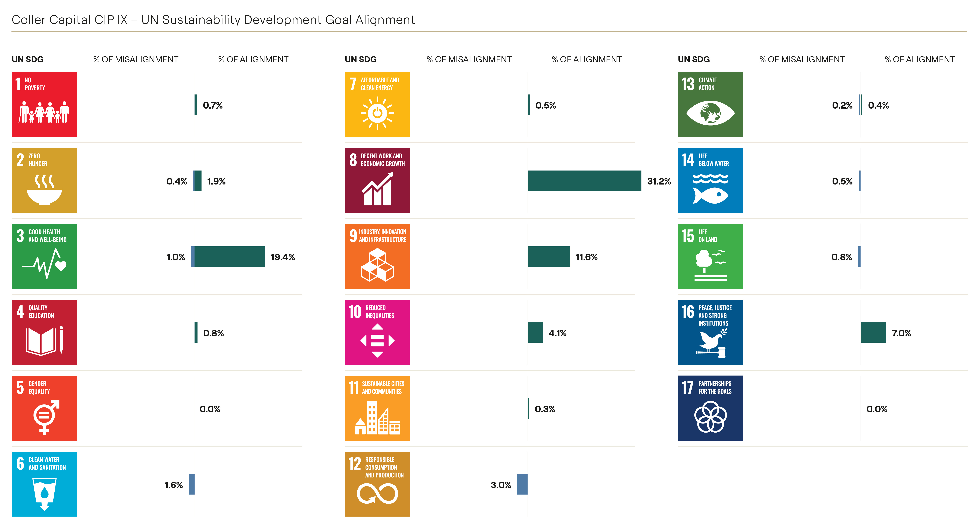980x527 pixels.
Task: Click the 3.0% misalignment bar for SDG 12
Action: click(522, 484)
